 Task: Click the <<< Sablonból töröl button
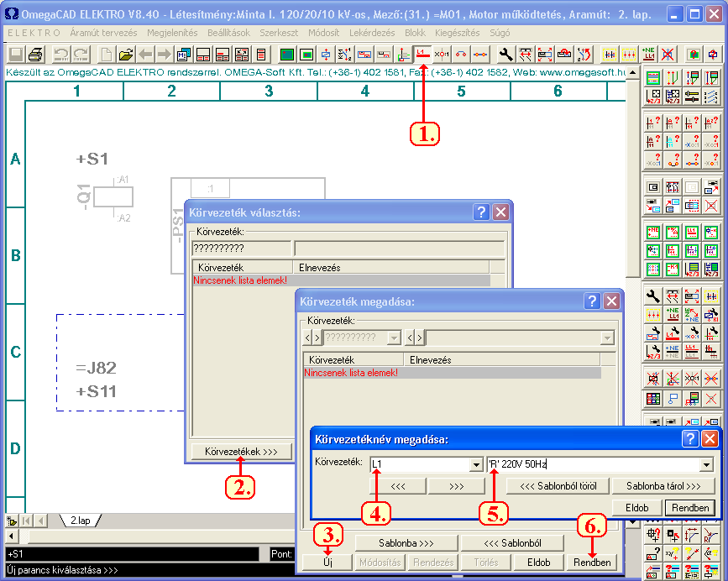[558, 486]
